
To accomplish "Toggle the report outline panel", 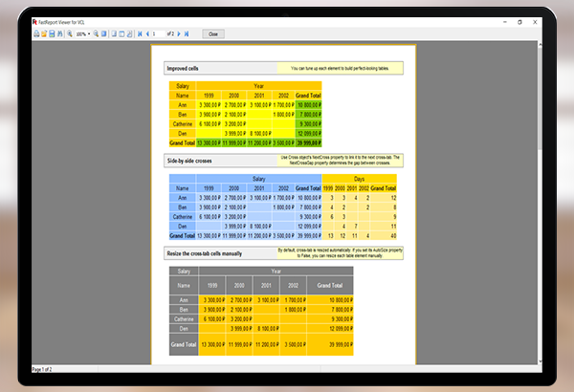I will (x=114, y=33).
